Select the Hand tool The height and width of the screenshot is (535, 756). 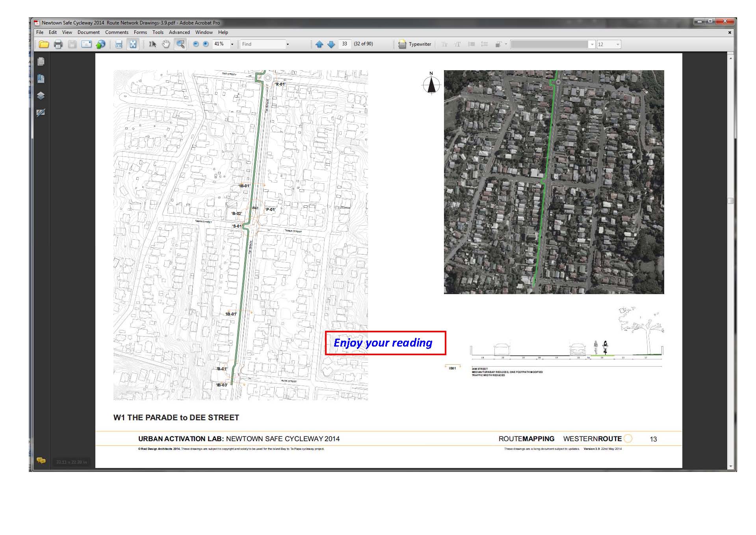[166, 44]
